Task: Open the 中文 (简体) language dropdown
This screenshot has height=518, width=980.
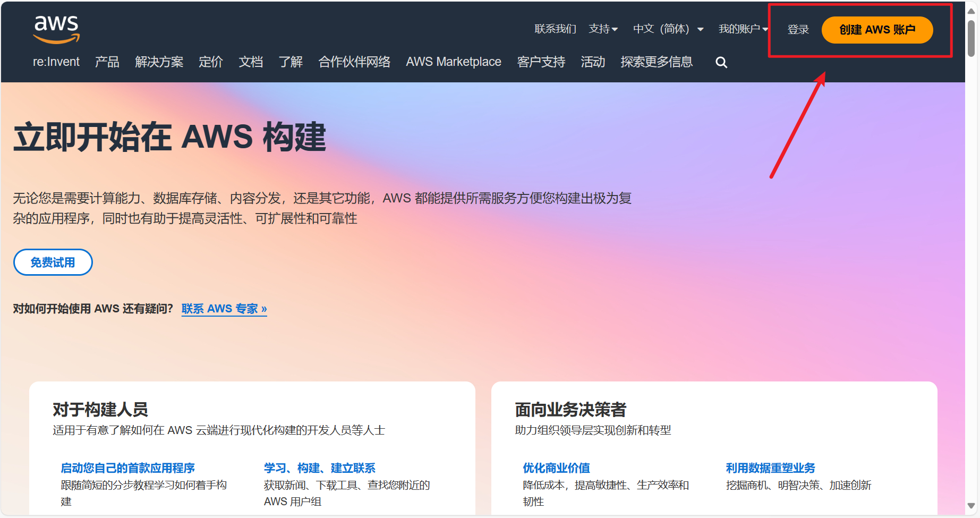Action: 668,29
